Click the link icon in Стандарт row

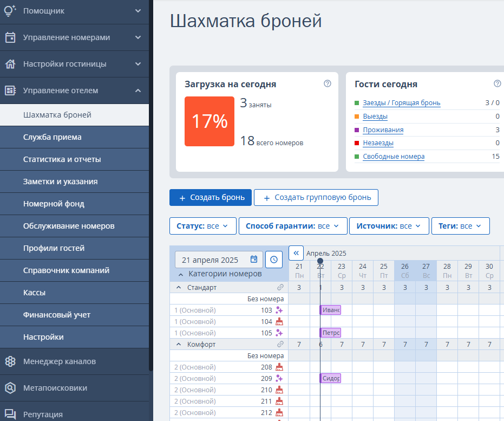[280, 287]
